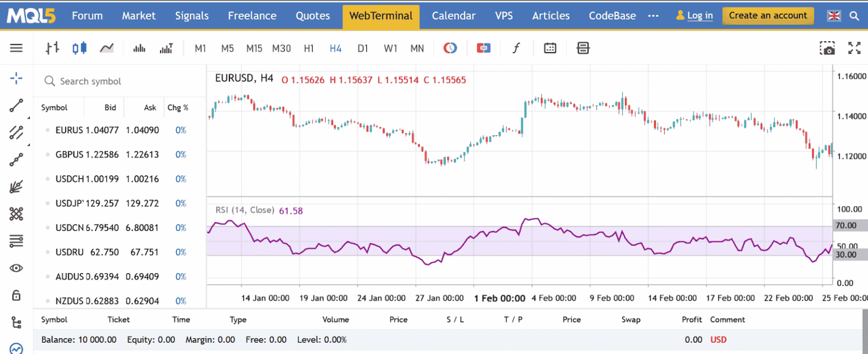Change language via UK flag icon

tap(834, 16)
